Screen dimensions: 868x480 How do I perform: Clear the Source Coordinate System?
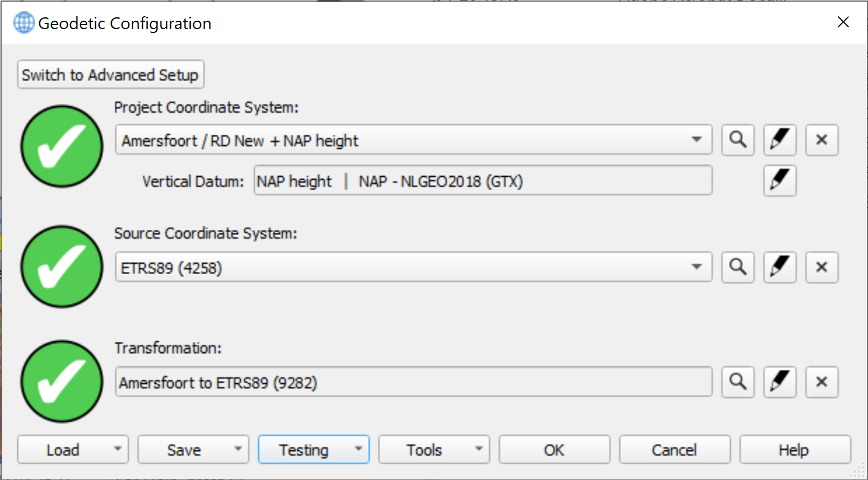(x=822, y=267)
